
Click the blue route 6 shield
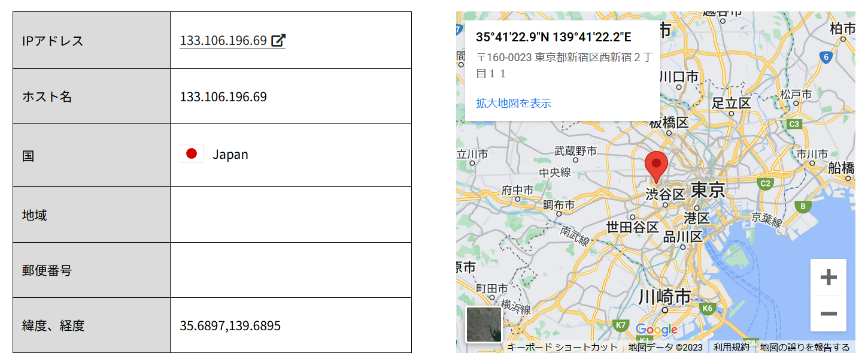(x=826, y=58)
